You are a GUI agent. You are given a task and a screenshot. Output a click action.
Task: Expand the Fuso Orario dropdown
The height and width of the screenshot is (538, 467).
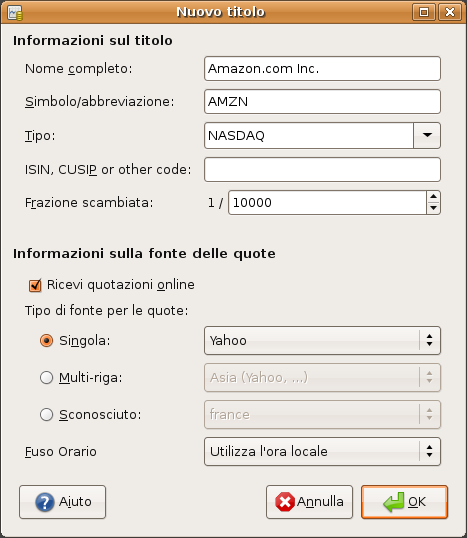(x=322, y=452)
